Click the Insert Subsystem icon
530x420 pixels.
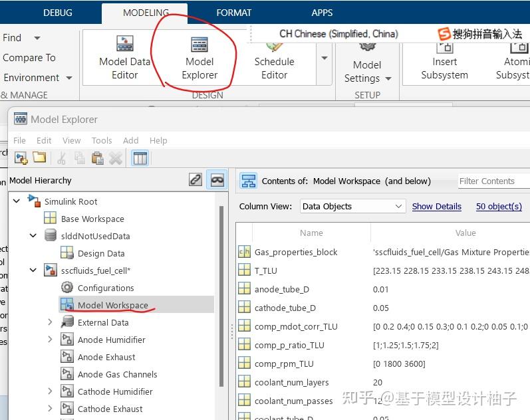pos(444,47)
